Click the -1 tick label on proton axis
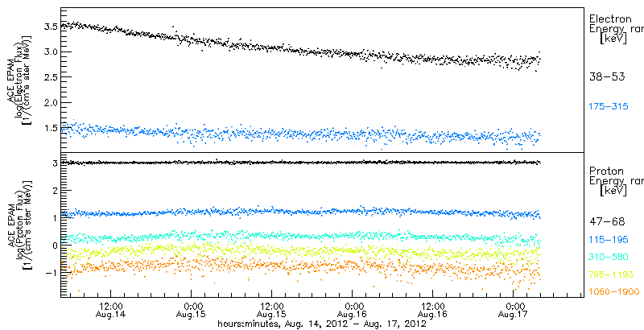Screen dimensions: 644x330 (51, 272)
